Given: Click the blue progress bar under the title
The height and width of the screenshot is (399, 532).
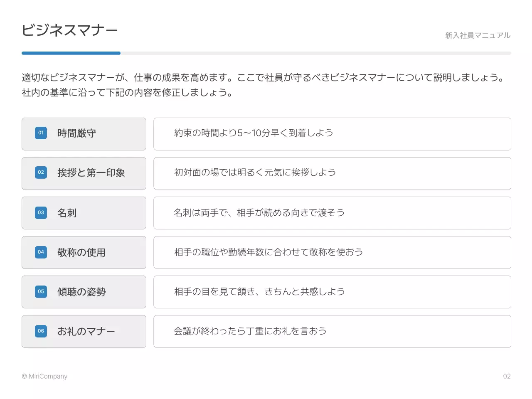Looking at the screenshot, I should point(71,53).
